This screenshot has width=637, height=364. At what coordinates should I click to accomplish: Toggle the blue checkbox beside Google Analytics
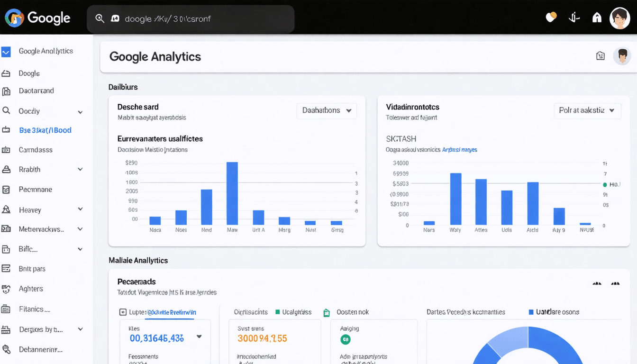6,52
